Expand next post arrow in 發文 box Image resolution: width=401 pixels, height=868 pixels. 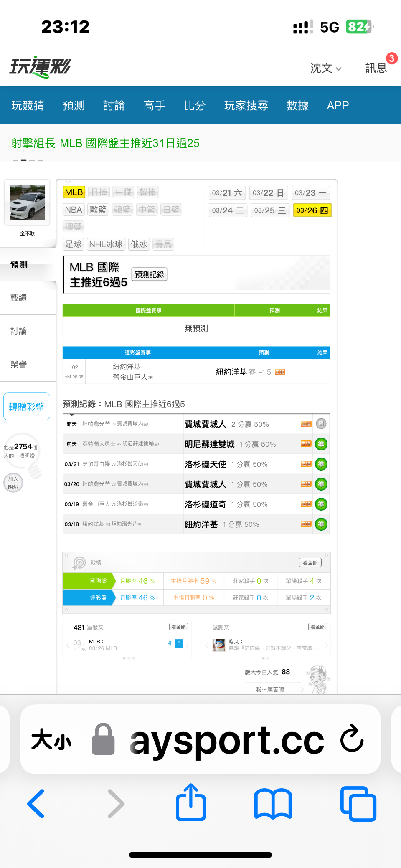(188, 645)
